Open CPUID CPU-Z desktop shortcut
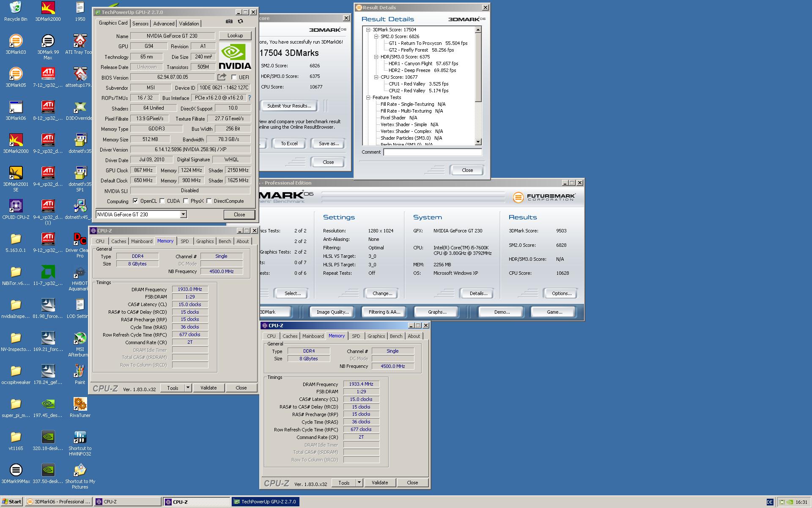The height and width of the screenshot is (508, 812). point(16,210)
